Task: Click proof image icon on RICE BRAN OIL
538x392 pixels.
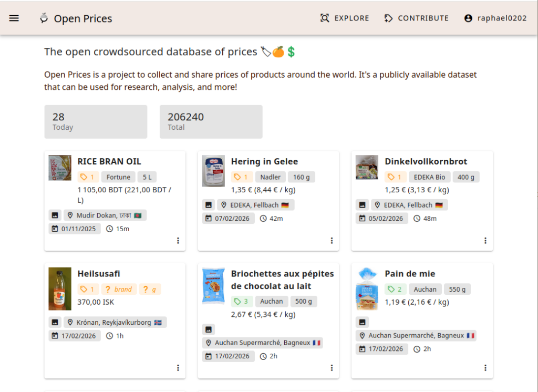Action: pos(55,215)
